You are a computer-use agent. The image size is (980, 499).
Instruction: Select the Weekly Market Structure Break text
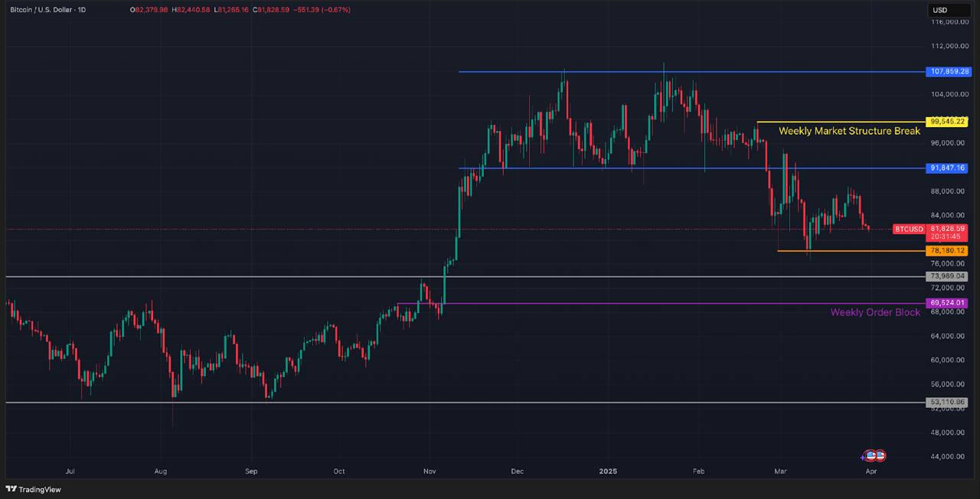(x=849, y=131)
